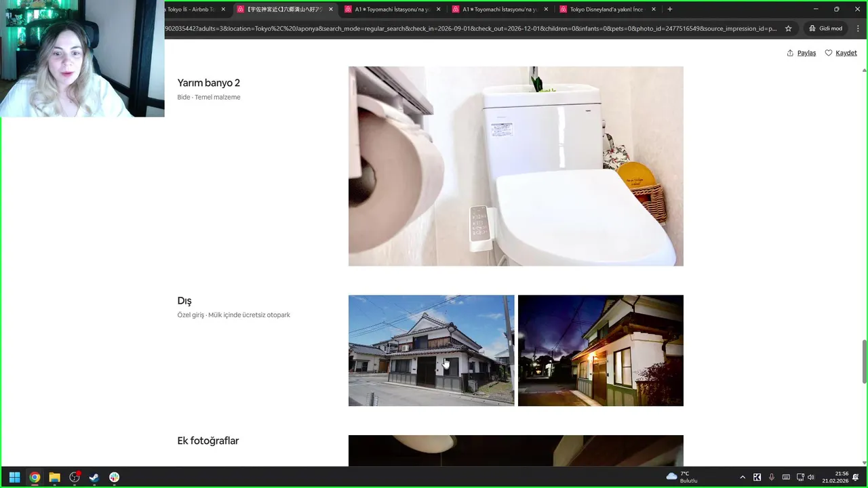The image size is (868, 488).
Task: Close the Tokyo İli - Airbnb tab
Action: (223, 9)
